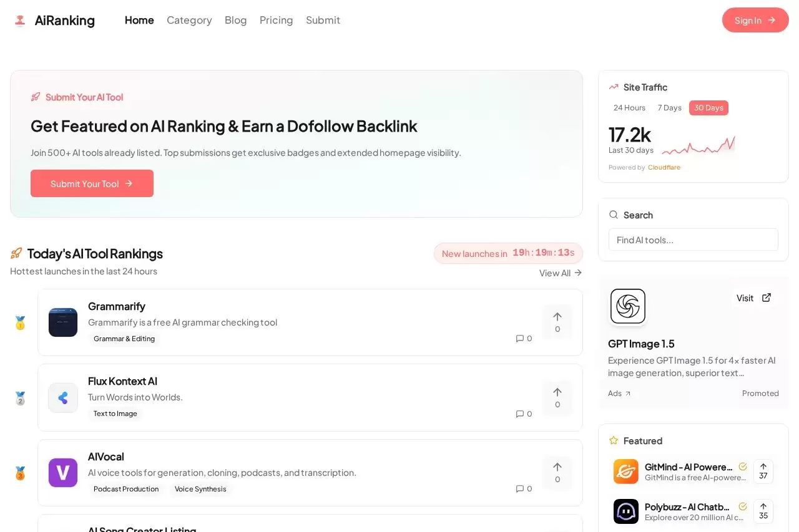Select the 30 Days traffic toggle

coord(708,107)
